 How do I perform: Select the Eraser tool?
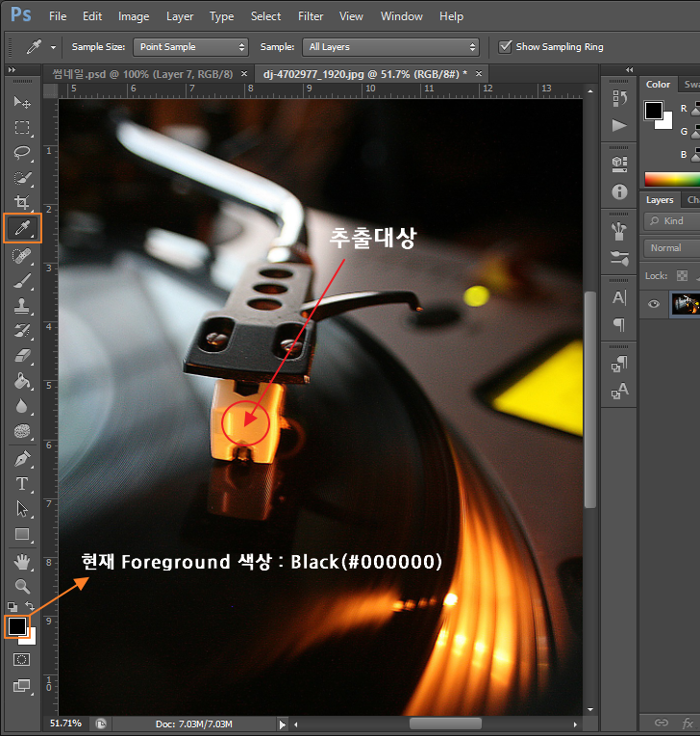coord(21,356)
